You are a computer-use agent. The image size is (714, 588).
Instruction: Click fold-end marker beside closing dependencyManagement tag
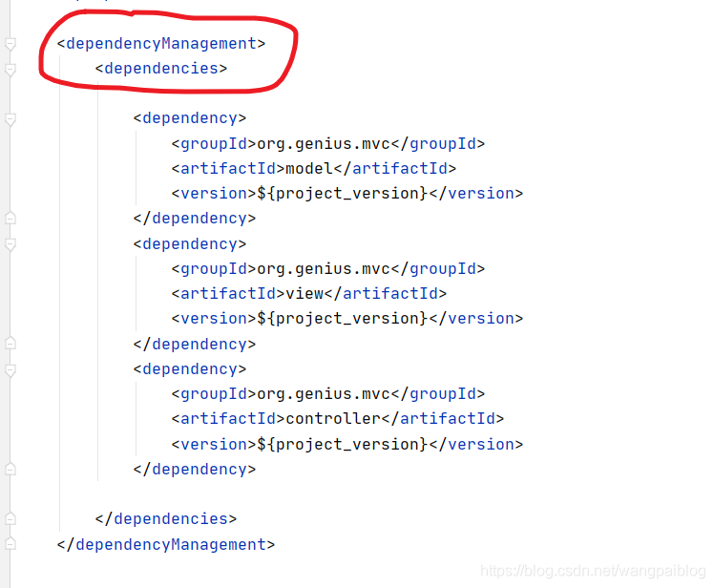(x=10, y=544)
